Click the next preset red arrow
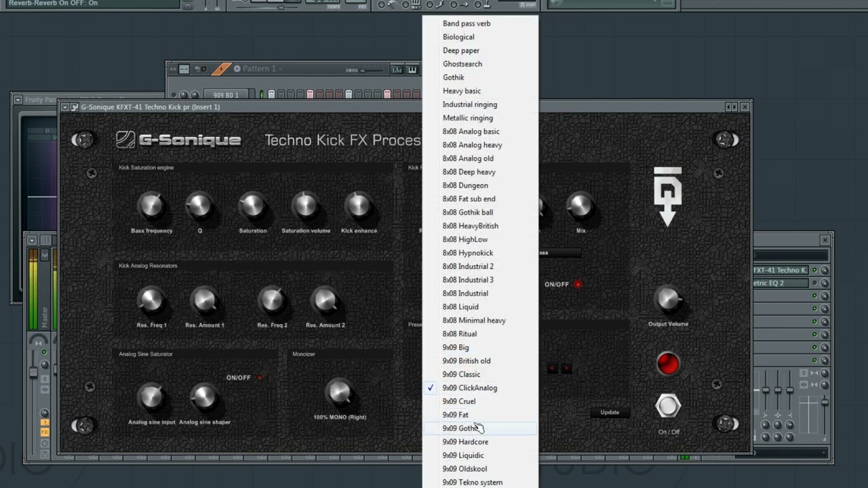 pyautogui.click(x=567, y=369)
